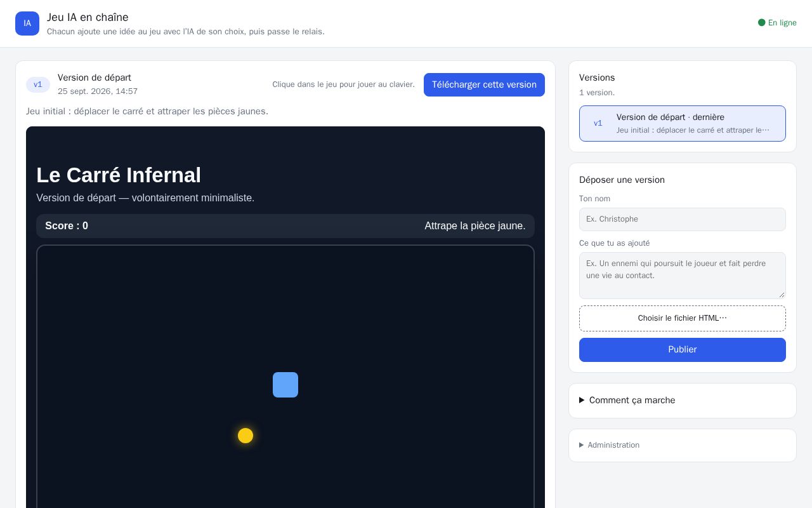Publish the version with Publier button
This screenshot has height=508, width=812.
click(x=683, y=350)
